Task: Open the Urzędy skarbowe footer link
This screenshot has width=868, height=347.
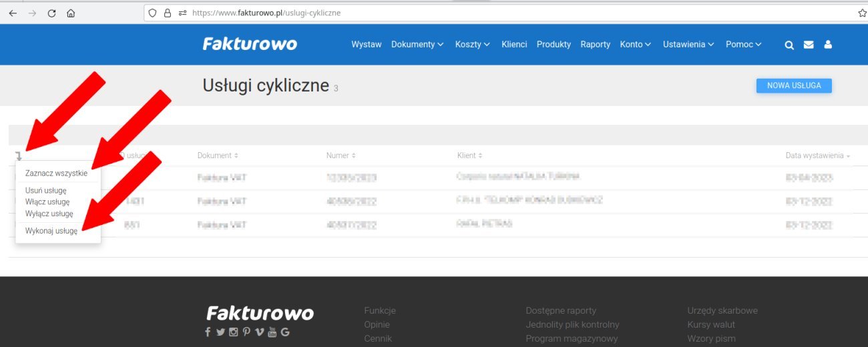Action: tap(722, 310)
